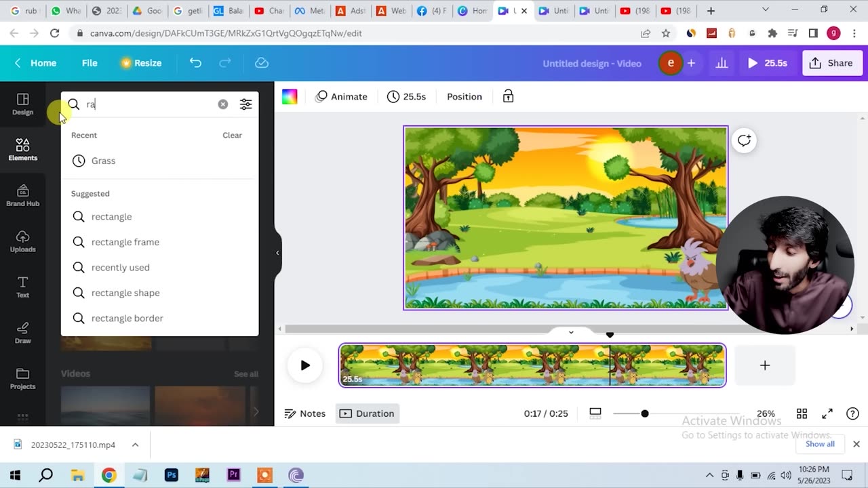The width and height of the screenshot is (868, 488).
Task: Show all downloads
Action: click(820, 444)
